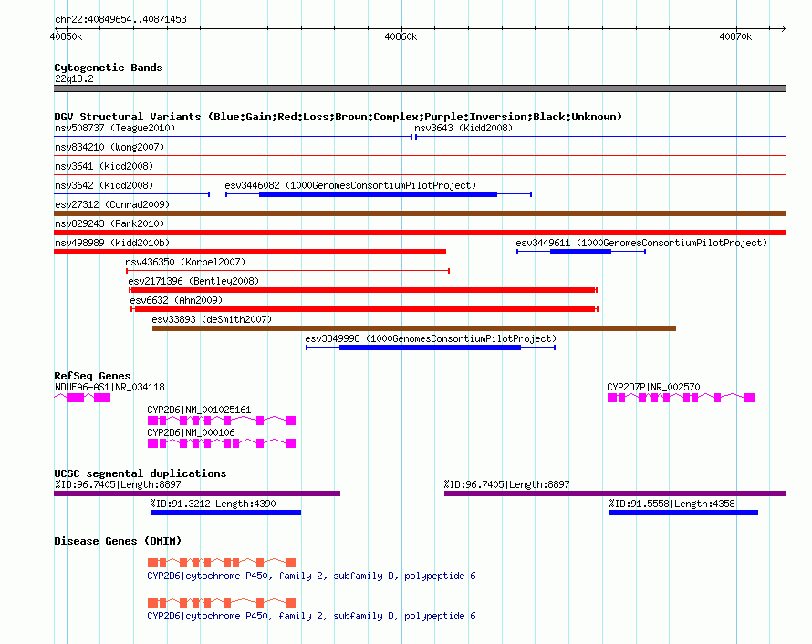Click the CYP2D7P|NR_002570 gene label

[x=653, y=387]
